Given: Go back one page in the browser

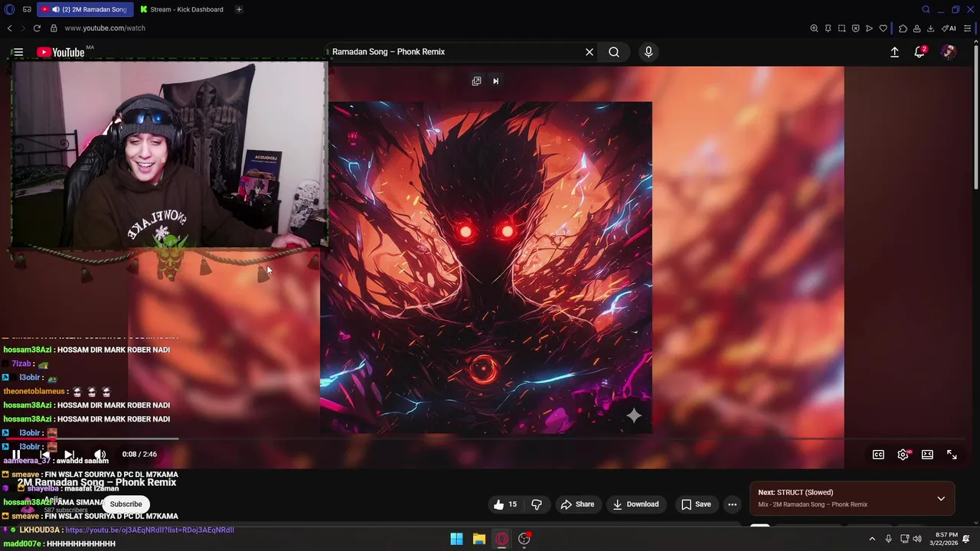Looking at the screenshot, I should (x=9, y=28).
